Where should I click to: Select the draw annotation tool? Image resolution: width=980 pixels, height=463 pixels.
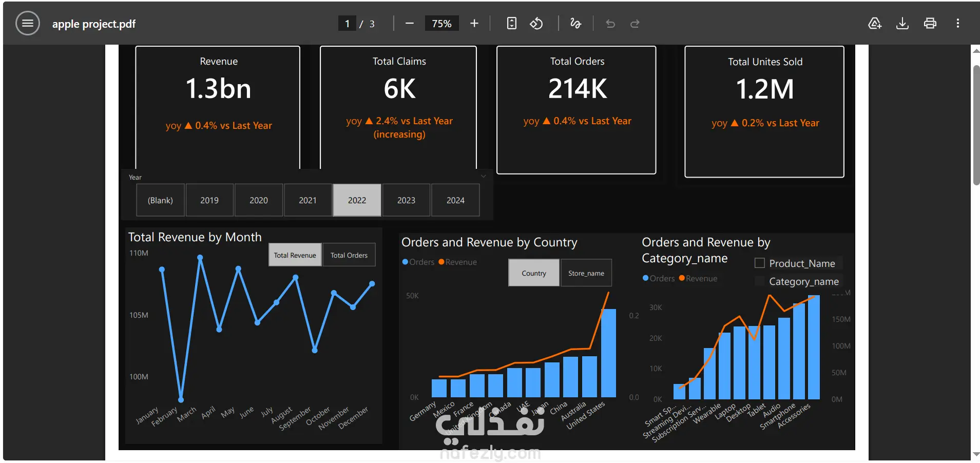(x=575, y=24)
